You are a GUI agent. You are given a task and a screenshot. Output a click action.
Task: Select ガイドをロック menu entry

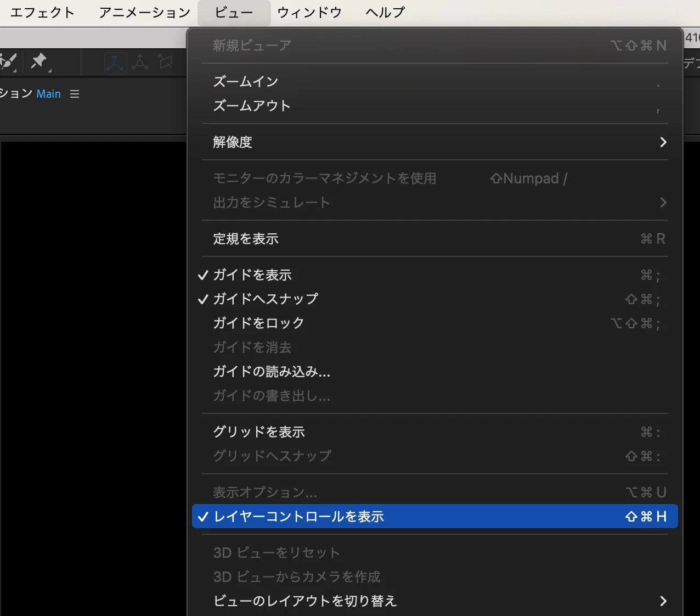click(435, 323)
